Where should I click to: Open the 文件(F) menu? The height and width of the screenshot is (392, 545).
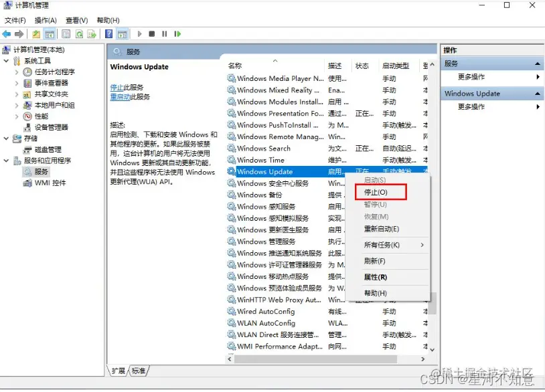click(x=15, y=21)
